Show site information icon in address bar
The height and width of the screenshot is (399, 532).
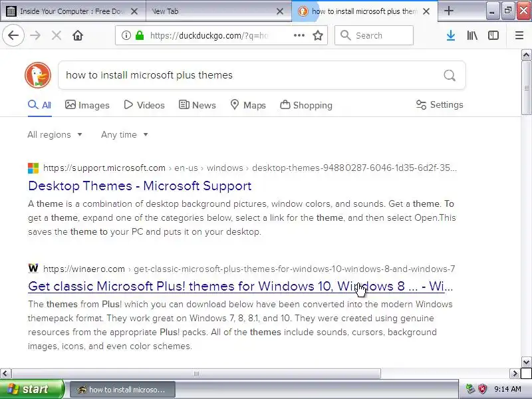click(x=126, y=35)
